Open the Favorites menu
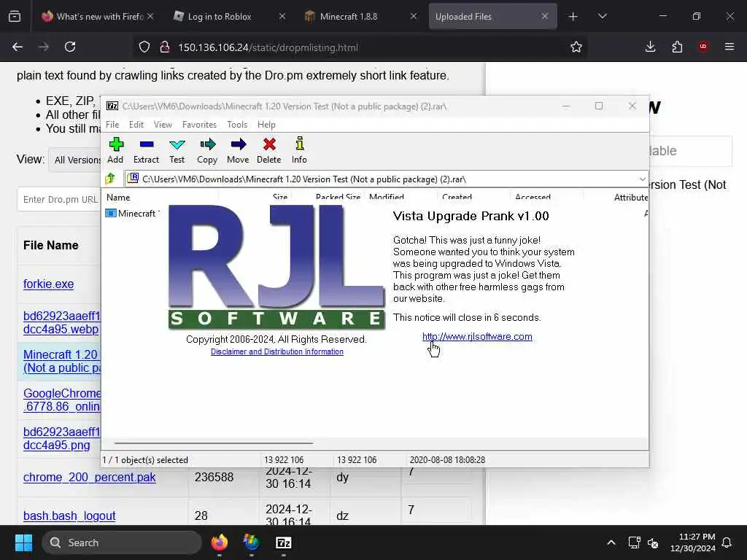747x560 pixels. click(x=199, y=124)
